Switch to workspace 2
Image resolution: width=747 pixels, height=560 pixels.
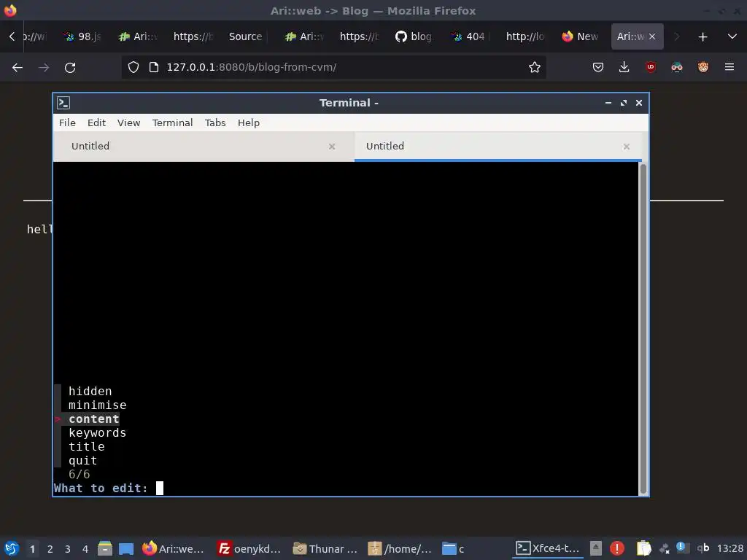pyautogui.click(x=50, y=549)
